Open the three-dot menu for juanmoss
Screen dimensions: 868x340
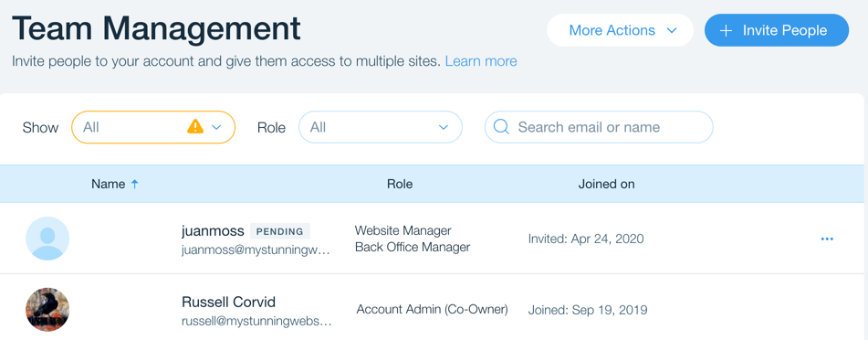(827, 239)
